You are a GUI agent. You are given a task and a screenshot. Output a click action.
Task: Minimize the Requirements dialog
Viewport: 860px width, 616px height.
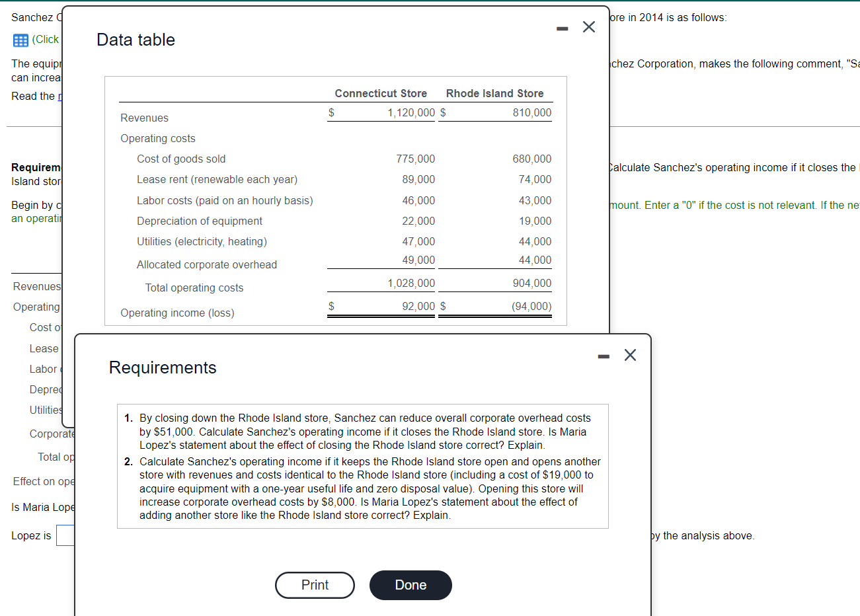tap(604, 356)
